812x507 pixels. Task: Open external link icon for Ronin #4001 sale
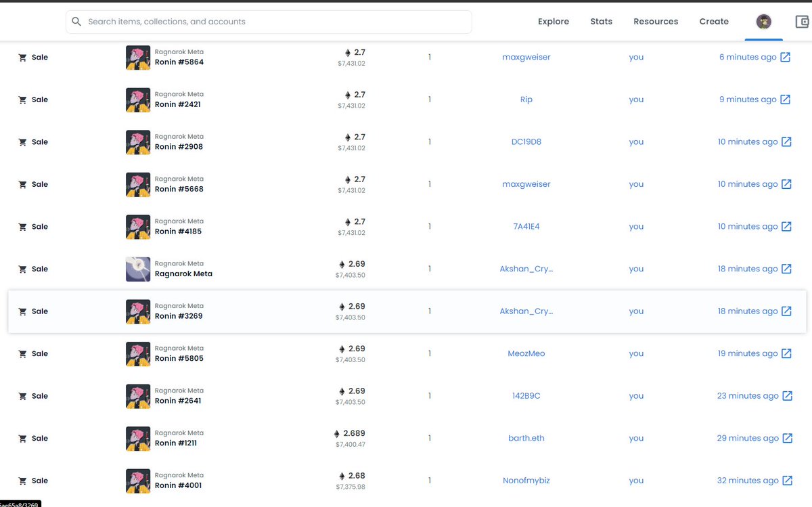pyautogui.click(x=787, y=481)
